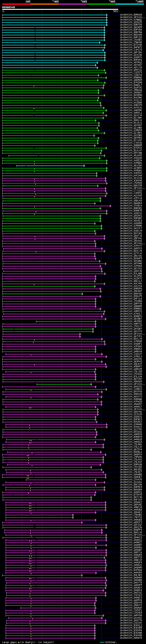Select hit label UniRef100_B6TI36
This screenshot has width=146, height=644.
click(131, 497)
